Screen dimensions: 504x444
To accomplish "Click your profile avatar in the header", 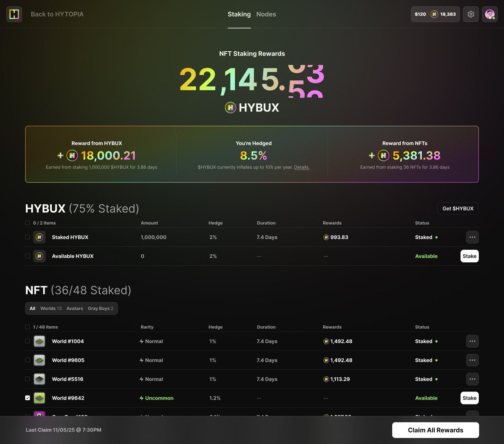I will [490, 14].
